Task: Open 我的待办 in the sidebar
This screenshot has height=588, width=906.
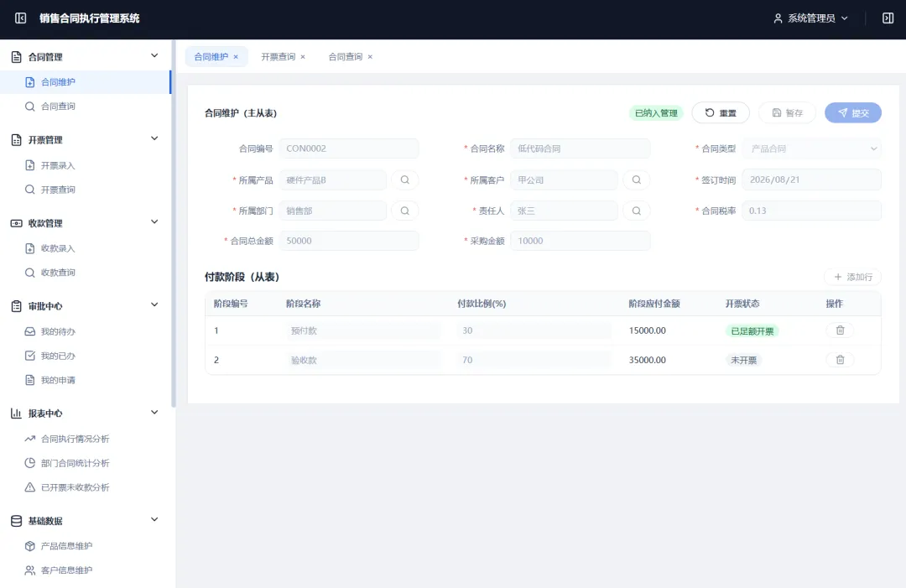Action: [x=86, y=331]
